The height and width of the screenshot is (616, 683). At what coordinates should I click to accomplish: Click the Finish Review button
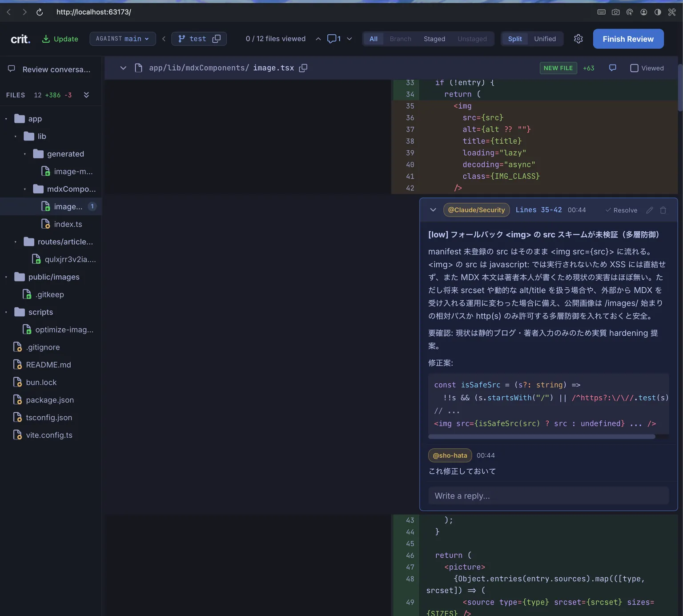[628, 39]
